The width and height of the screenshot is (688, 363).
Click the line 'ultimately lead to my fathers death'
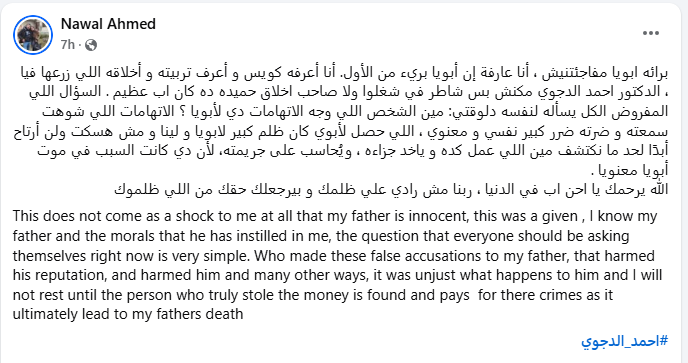128,314
